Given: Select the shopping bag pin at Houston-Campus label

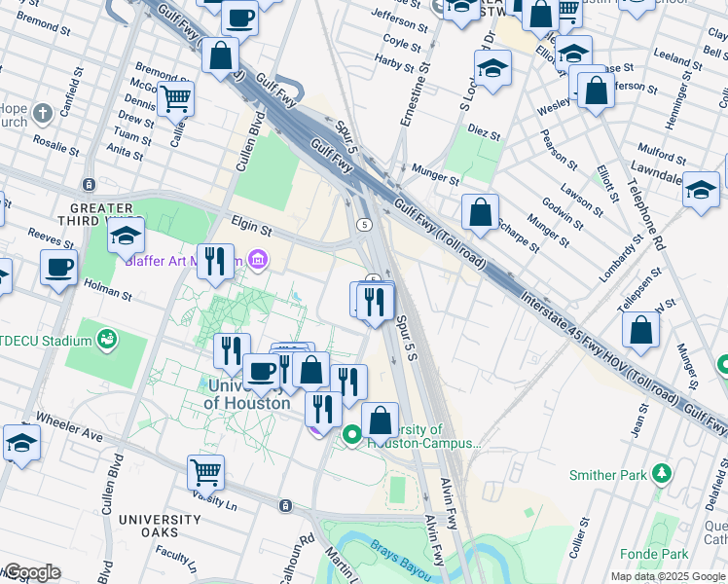Looking at the screenshot, I should click(380, 420).
